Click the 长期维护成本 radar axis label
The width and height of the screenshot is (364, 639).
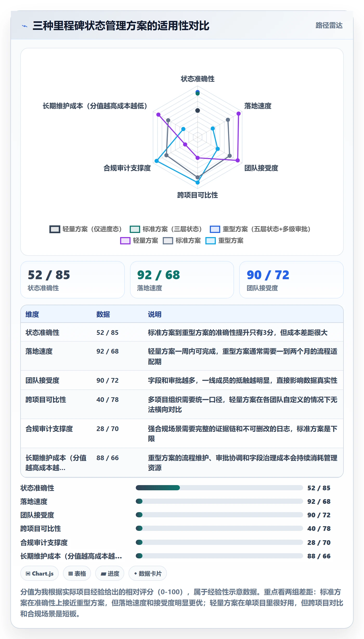click(x=95, y=106)
